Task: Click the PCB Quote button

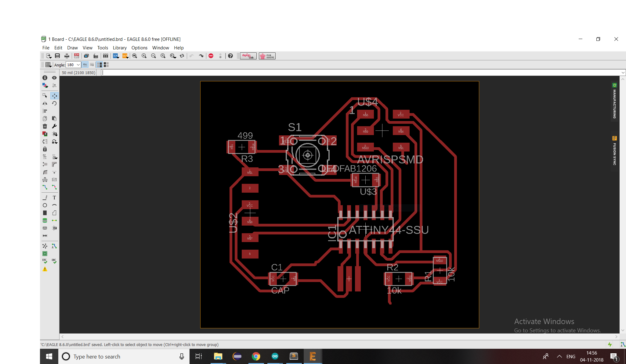Action: (x=267, y=56)
